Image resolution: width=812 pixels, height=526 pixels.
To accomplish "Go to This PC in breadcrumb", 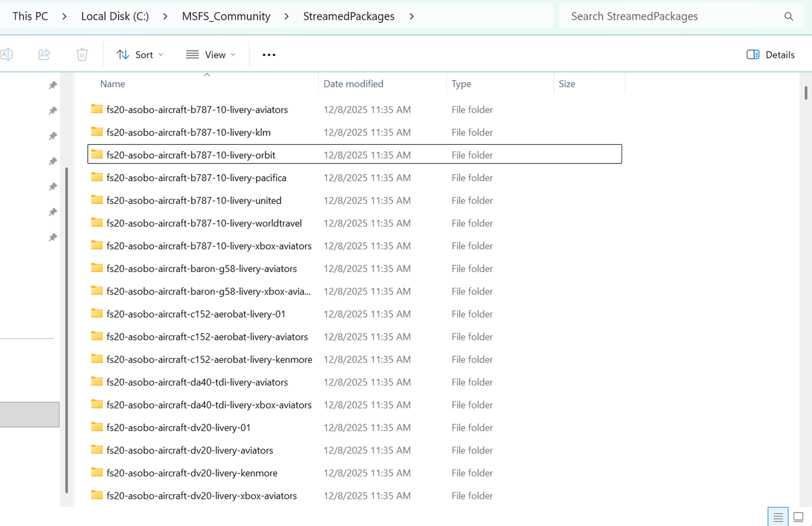I will tap(30, 17).
